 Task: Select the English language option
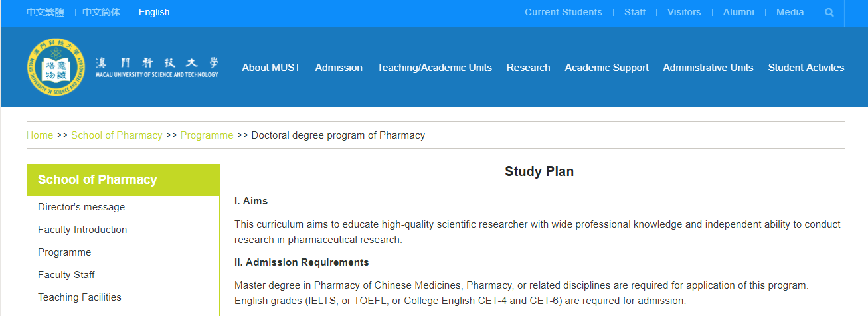pyautogui.click(x=154, y=12)
